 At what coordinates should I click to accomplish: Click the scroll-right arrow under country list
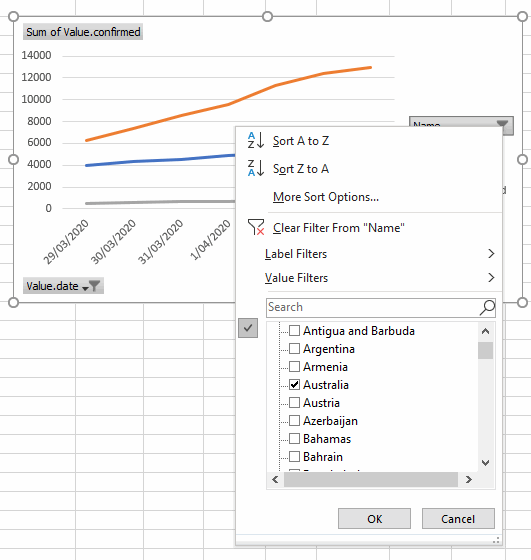[x=469, y=479]
